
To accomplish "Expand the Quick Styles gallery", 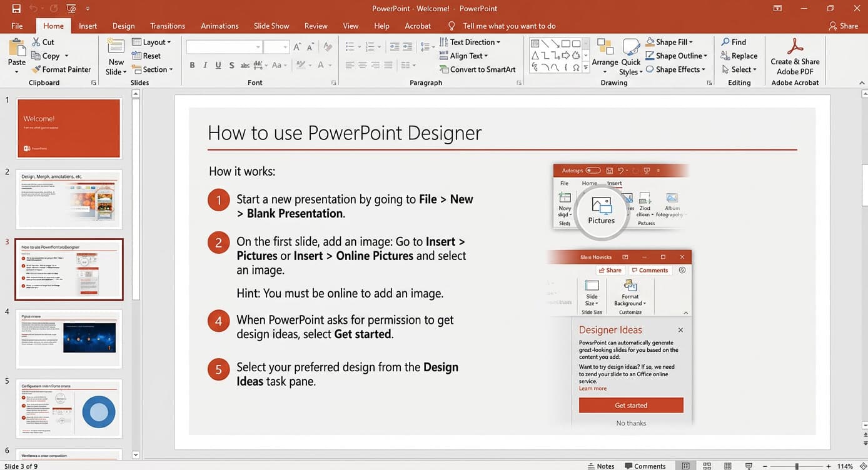I will pos(630,56).
